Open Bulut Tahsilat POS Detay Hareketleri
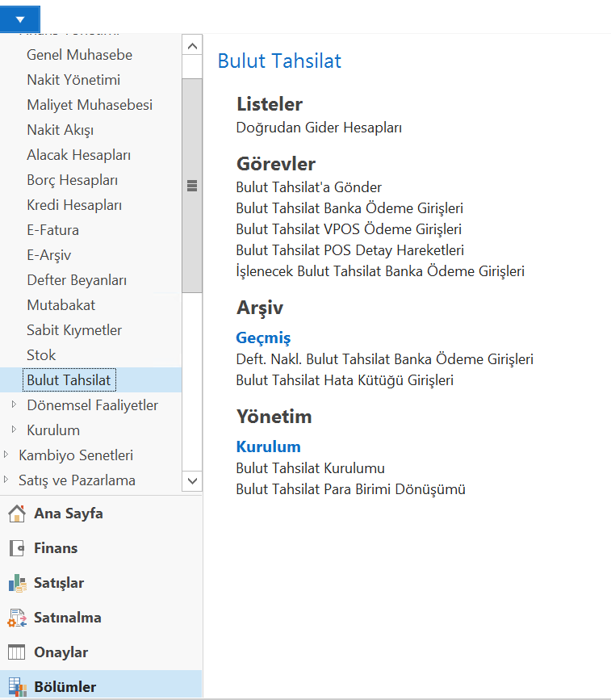The width and height of the screenshot is (611, 700). [x=350, y=250]
